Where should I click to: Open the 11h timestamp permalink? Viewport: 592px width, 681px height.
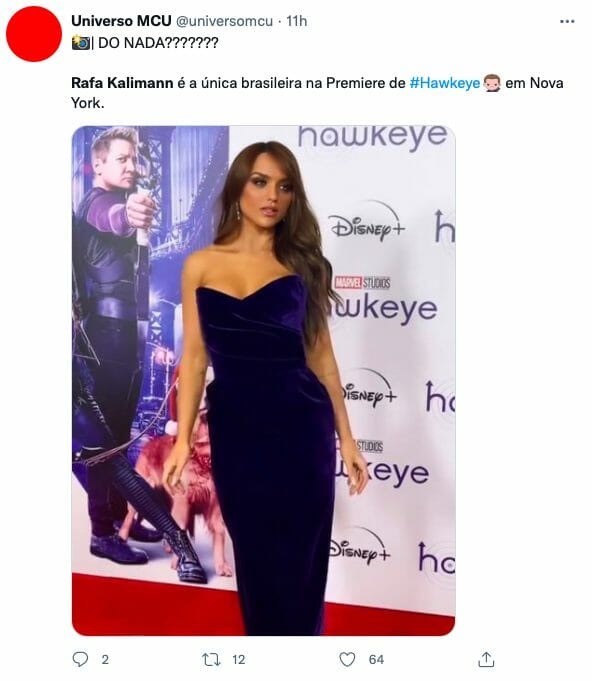pos(297,21)
